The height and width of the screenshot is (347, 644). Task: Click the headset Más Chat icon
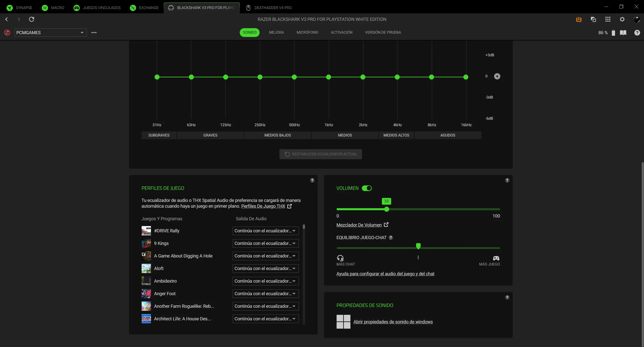tap(340, 258)
